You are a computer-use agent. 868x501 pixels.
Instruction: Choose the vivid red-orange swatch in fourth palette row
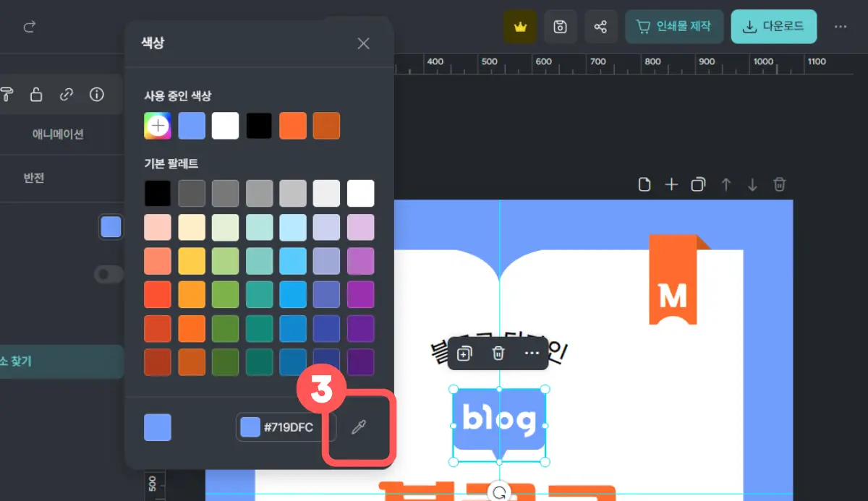coord(158,294)
